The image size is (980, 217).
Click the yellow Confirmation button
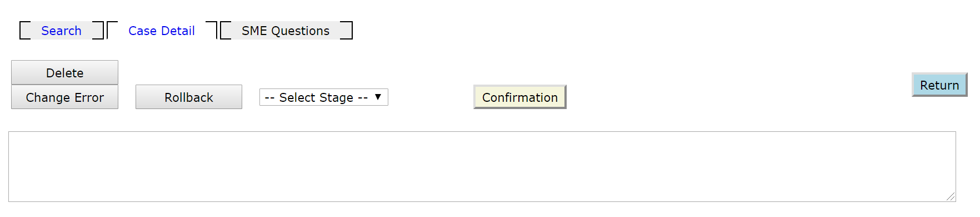point(520,97)
